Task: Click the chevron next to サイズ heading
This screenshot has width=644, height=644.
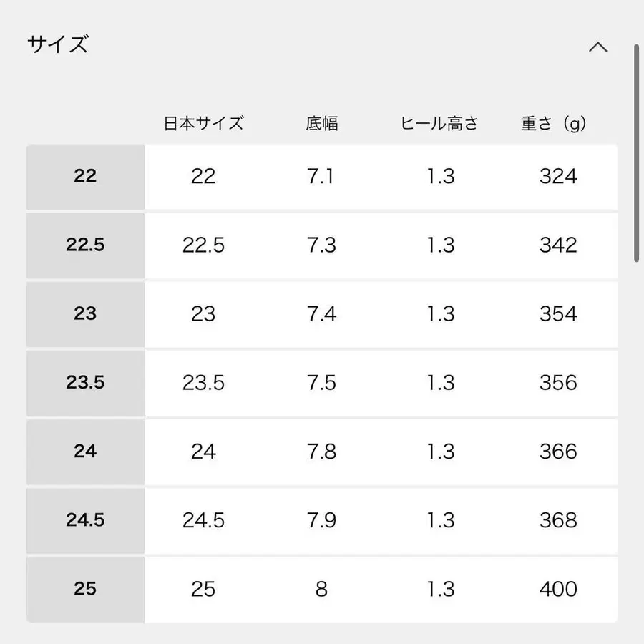Action: [x=598, y=47]
